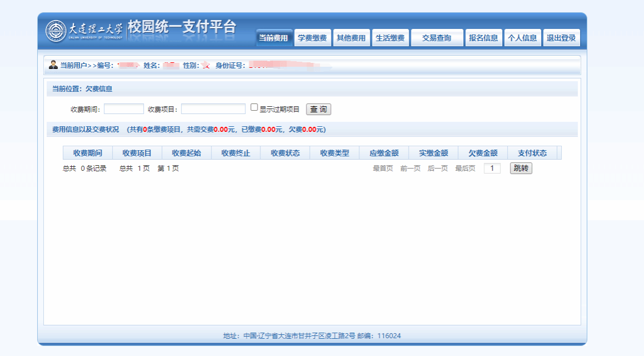This screenshot has width=644, height=356.
Task: Go to 最首页 first page link
Action: pos(383,169)
